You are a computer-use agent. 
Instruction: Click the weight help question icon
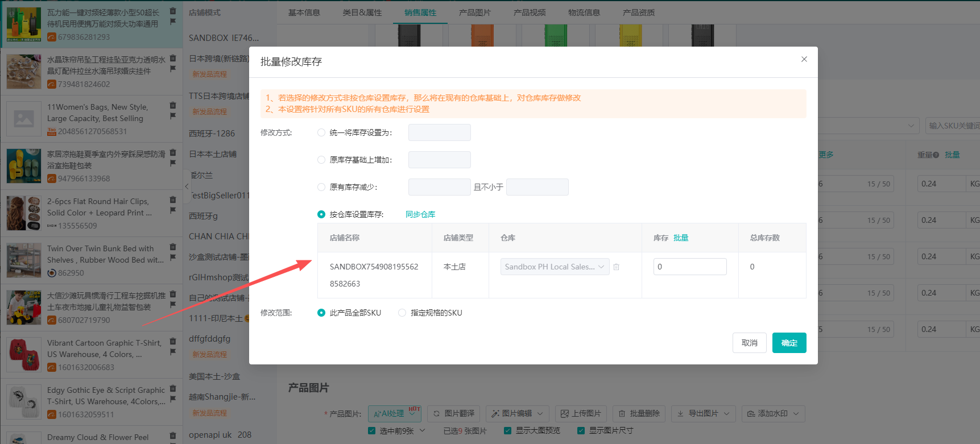(936, 155)
